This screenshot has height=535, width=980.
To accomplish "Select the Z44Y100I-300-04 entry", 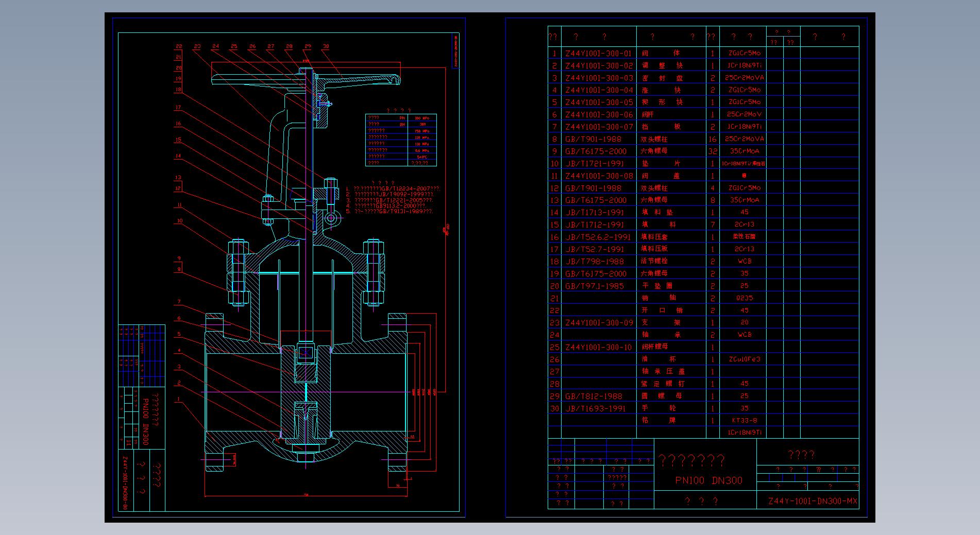I will tap(599, 90).
